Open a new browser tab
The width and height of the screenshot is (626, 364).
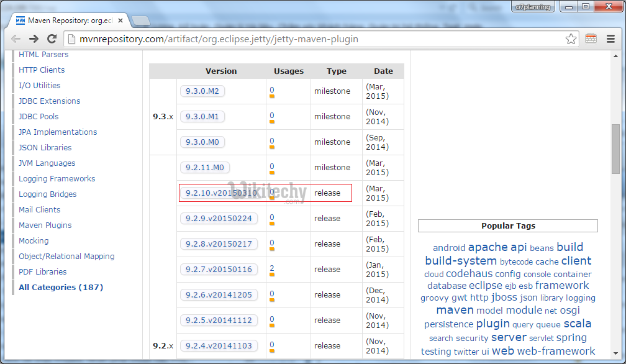pos(141,20)
